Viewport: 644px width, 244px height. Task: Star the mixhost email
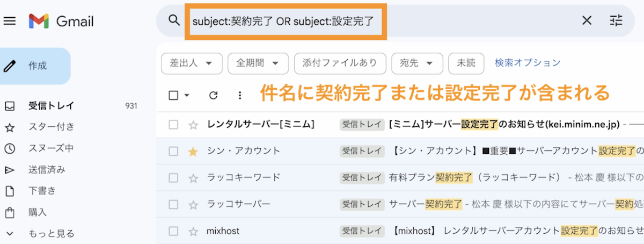(193, 232)
